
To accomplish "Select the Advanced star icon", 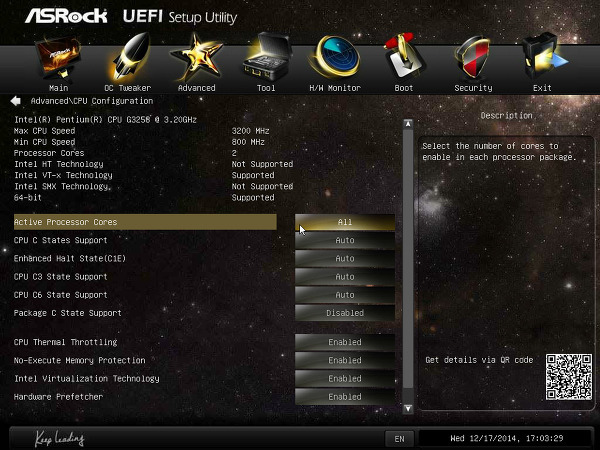I will click(x=196, y=57).
